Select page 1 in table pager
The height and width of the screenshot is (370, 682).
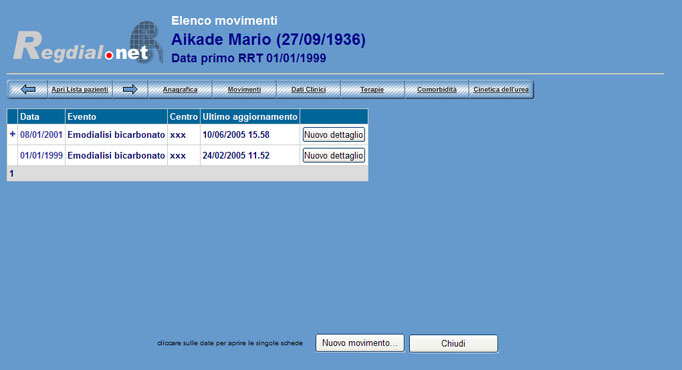tap(12, 173)
